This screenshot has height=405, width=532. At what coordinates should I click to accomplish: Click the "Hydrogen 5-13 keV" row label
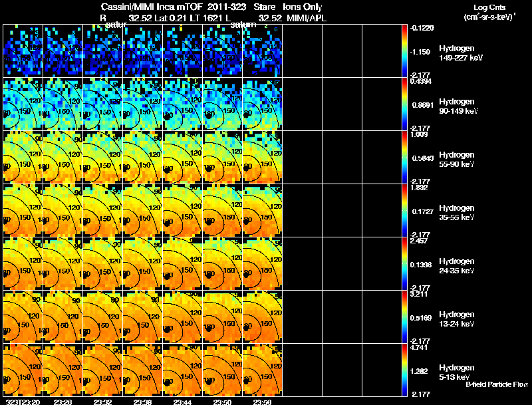pos(457,372)
